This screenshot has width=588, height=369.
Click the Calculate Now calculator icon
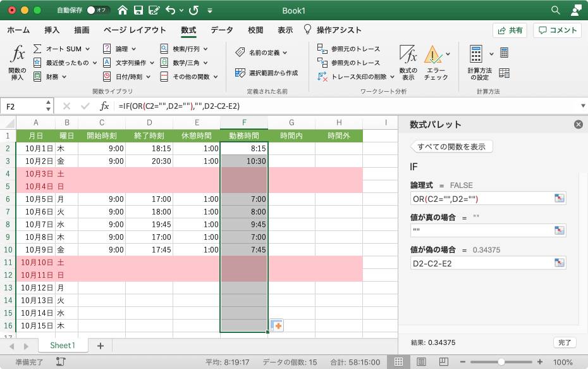[504, 53]
